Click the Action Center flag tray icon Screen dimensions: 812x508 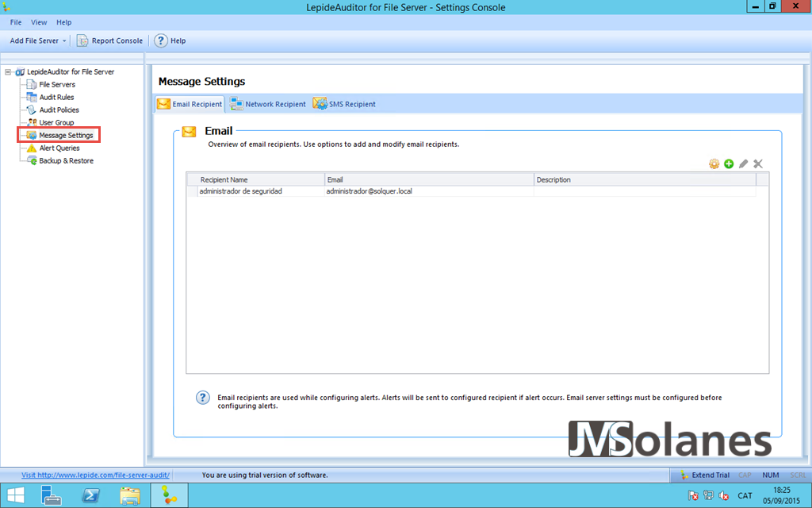click(693, 495)
